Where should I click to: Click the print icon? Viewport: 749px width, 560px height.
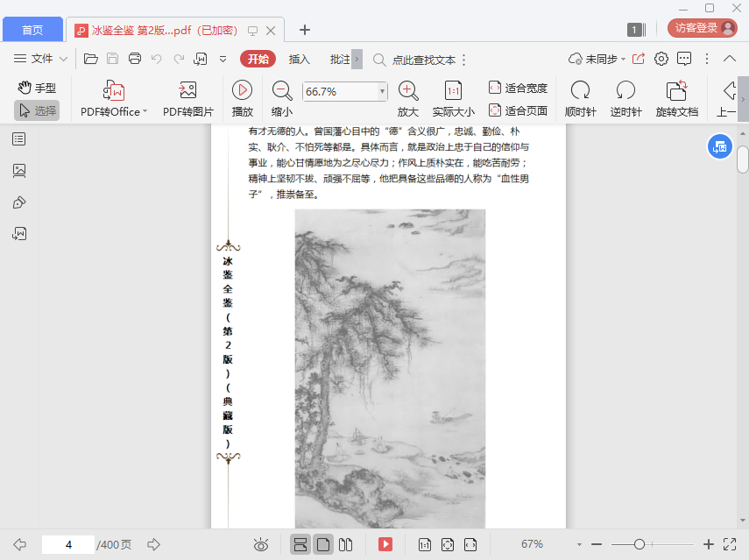coord(135,59)
